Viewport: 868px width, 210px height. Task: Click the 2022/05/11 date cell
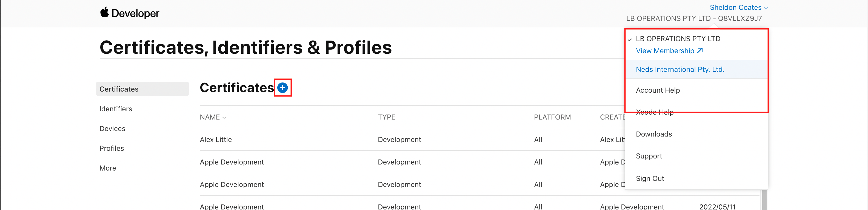[717, 207]
